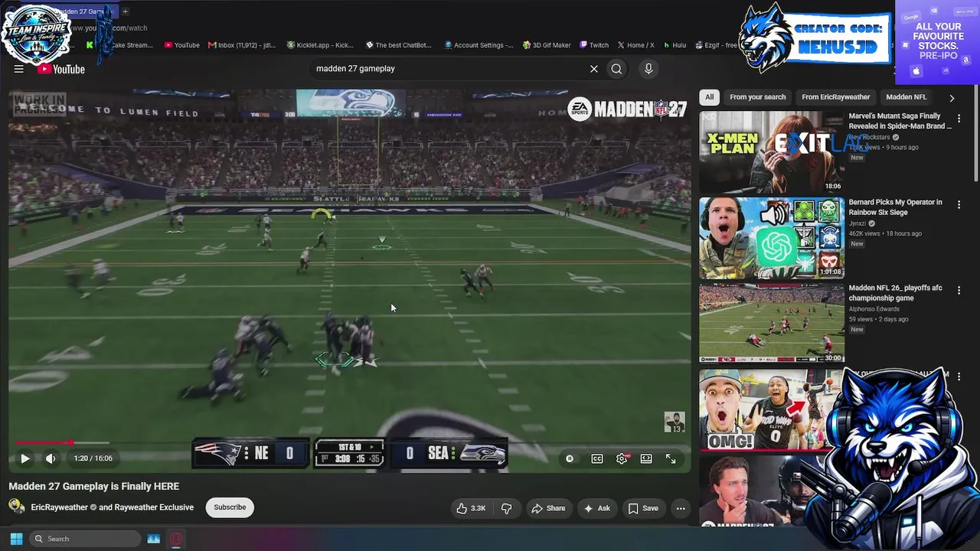Click the 'Madden 27 Gameplay is Finally HERE' title
The height and width of the screenshot is (551, 980).
94,486
